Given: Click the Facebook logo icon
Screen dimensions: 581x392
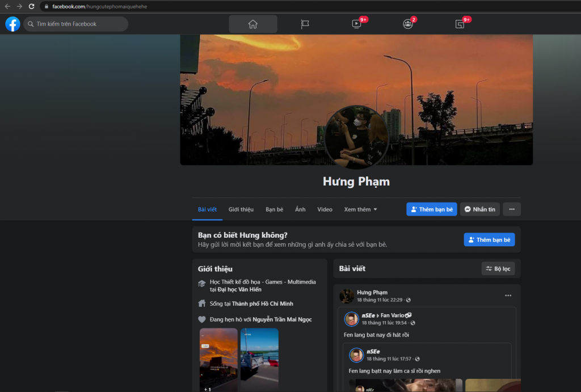Looking at the screenshot, I should click(x=12, y=24).
